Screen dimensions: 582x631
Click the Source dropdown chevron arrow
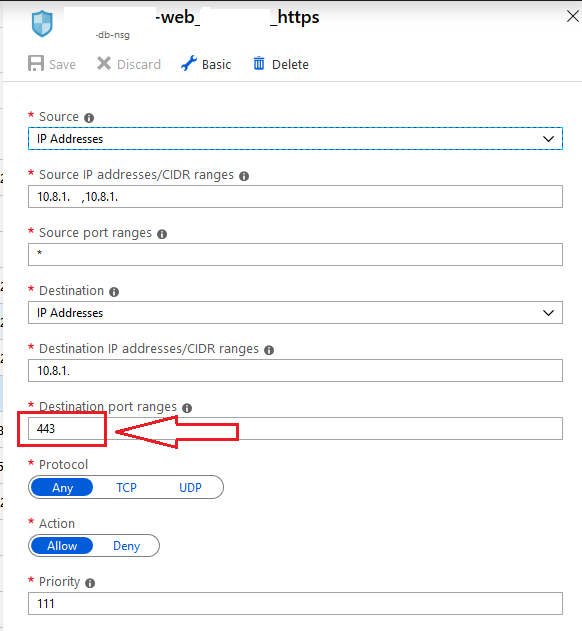(x=548, y=139)
